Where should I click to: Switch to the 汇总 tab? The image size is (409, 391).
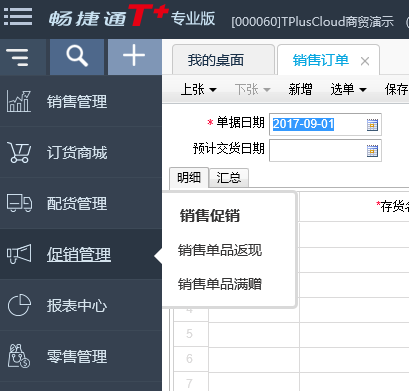[x=229, y=178]
